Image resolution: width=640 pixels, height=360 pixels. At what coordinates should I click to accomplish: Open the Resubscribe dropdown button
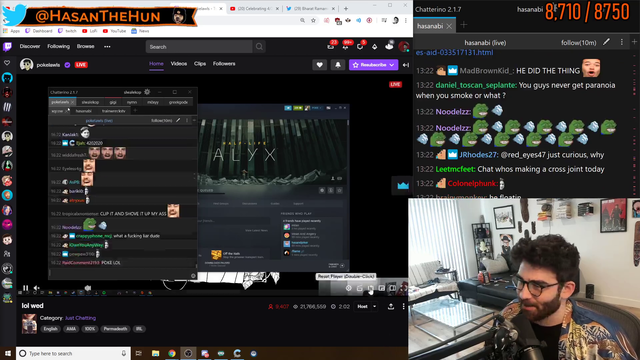pyautogui.click(x=373, y=64)
